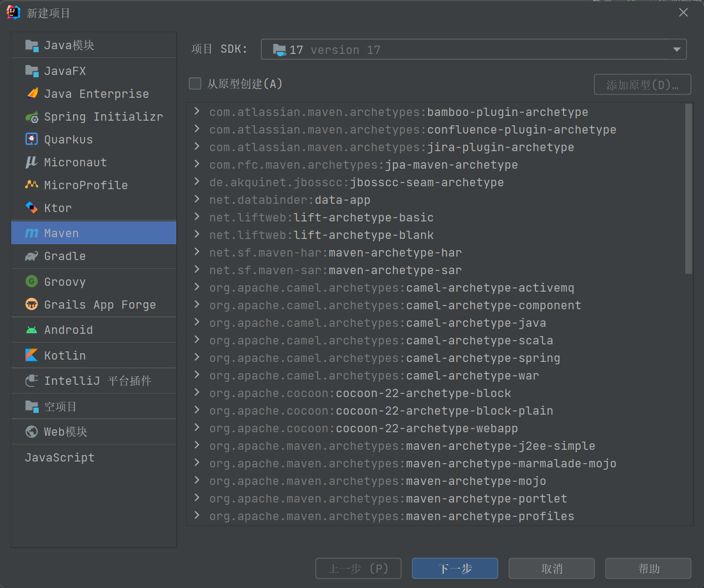This screenshot has width=704, height=588.
Task: Click the Kotlin K icon
Action: [32, 355]
